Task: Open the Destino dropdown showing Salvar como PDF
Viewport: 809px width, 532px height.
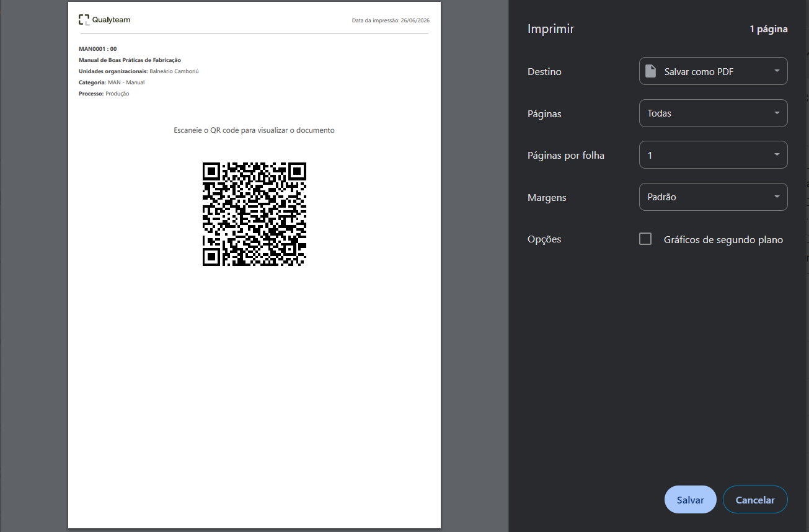Action: coord(713,71)
